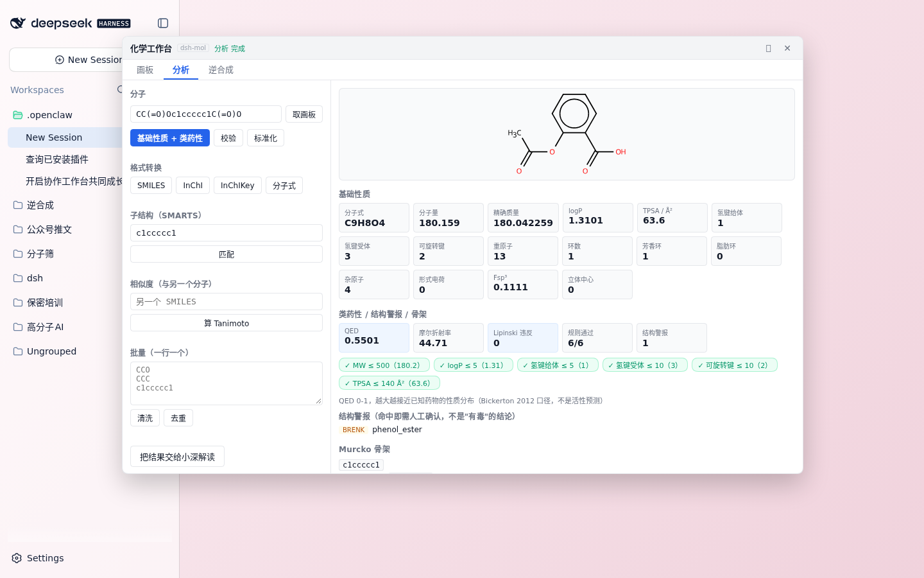
Task: Click the 清洗 batch button
Action: tap(145, 418)
